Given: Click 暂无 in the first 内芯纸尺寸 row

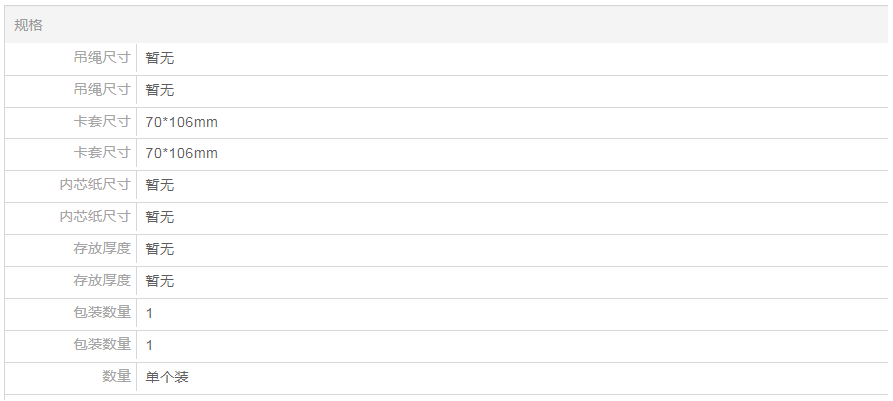Looking at the screenshot, I should point(159,185).
